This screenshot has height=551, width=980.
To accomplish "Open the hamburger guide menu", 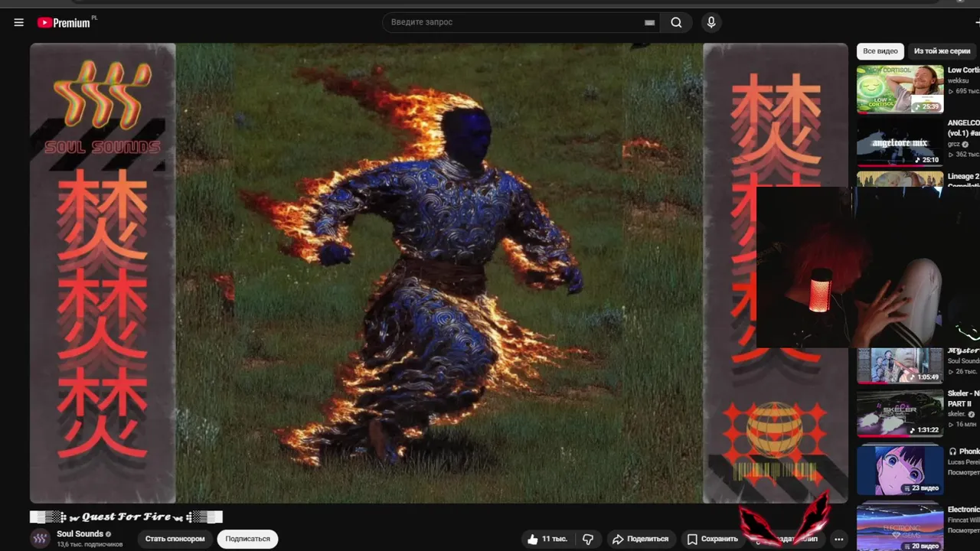I will point(19,22).
